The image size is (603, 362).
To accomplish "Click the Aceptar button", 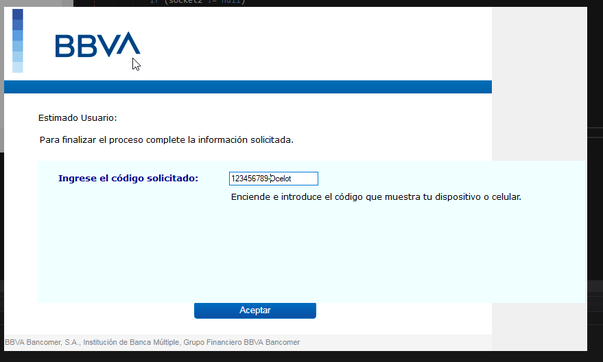I will tap(255, 310).
